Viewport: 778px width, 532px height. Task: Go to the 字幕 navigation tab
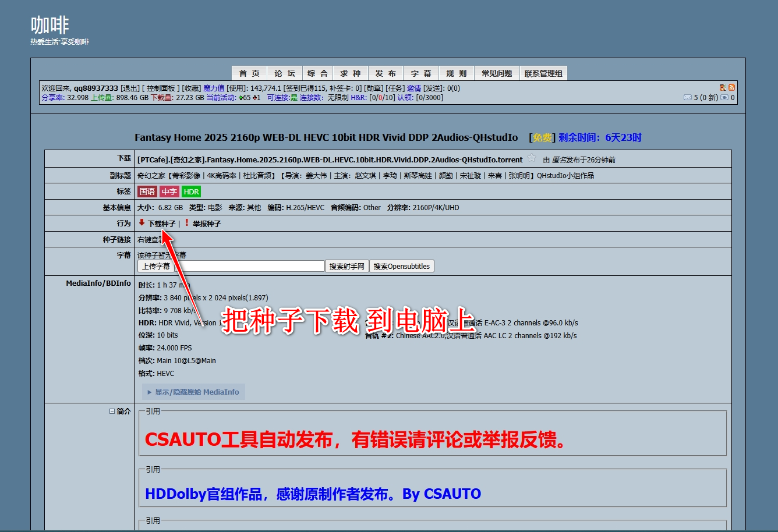tap(421, 73)
